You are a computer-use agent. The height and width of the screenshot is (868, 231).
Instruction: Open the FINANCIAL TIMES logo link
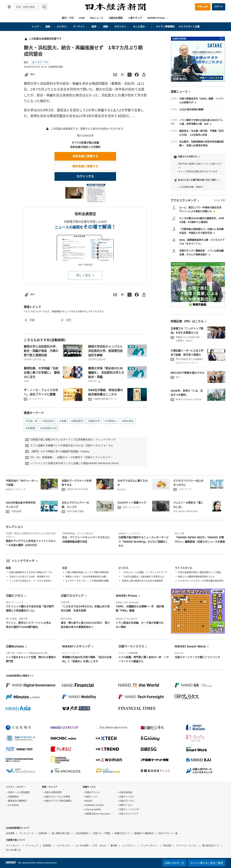tap(137, 708)
